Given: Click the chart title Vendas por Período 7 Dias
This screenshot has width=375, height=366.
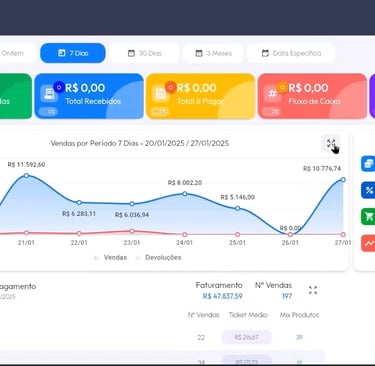Looking at the screenshot, I should click(140, 143).
